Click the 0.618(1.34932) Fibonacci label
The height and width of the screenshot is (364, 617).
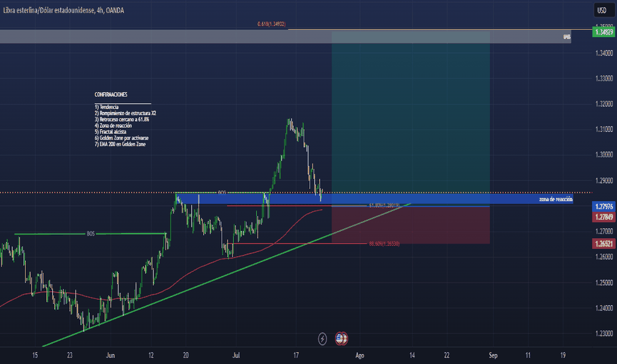tap(271, 24)
